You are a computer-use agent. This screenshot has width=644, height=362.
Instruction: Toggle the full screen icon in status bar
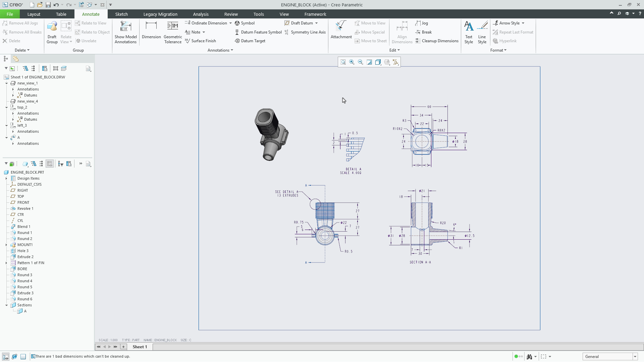point(23,357)
